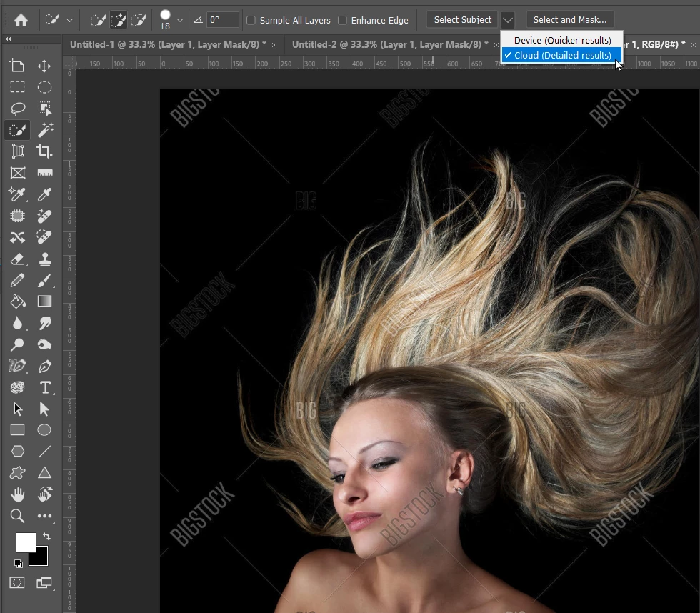Image resolution: width=700 pixels, height=613 pixels.
Task: Expand the Select Subject options arrow
Action: pos(508,20)
